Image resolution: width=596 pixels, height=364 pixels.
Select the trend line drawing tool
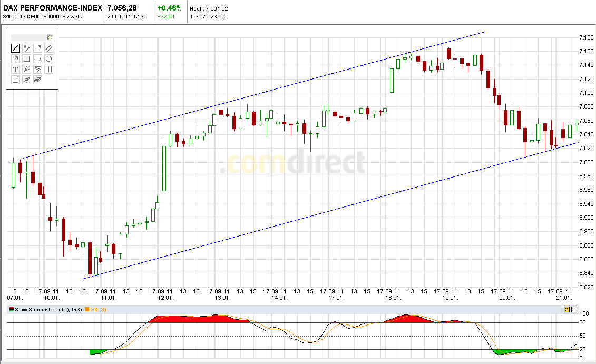(x=15, y=48)
